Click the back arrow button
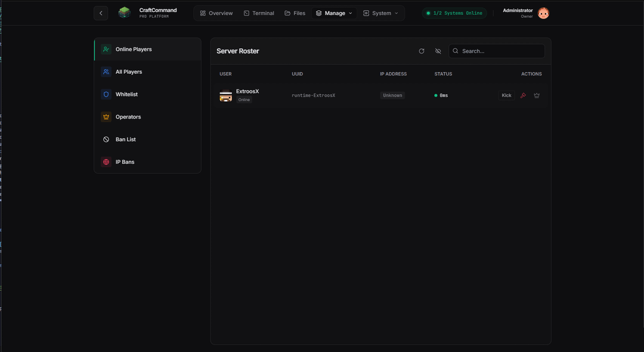Screen dimensions: 644x352 101,13
